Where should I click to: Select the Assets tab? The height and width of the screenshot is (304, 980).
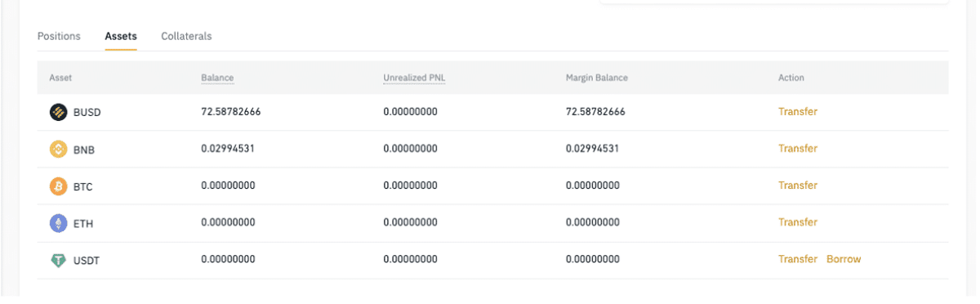[121, 36]
